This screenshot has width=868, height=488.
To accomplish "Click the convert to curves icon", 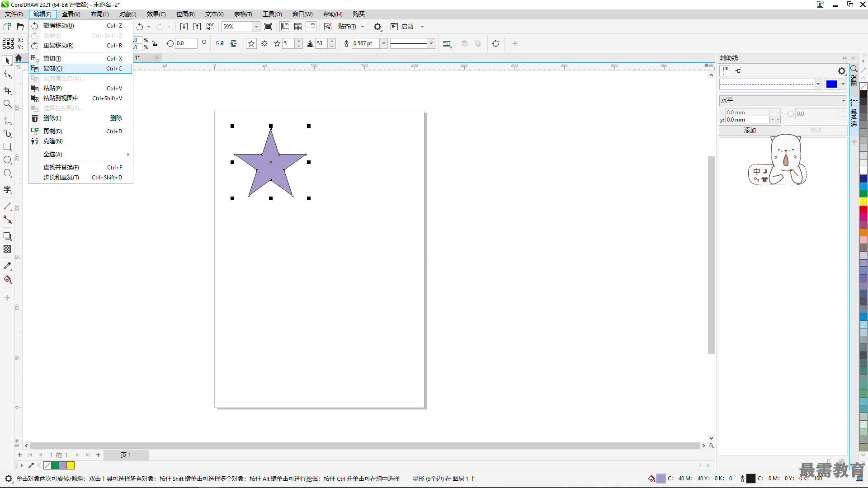I will point(496,43).
